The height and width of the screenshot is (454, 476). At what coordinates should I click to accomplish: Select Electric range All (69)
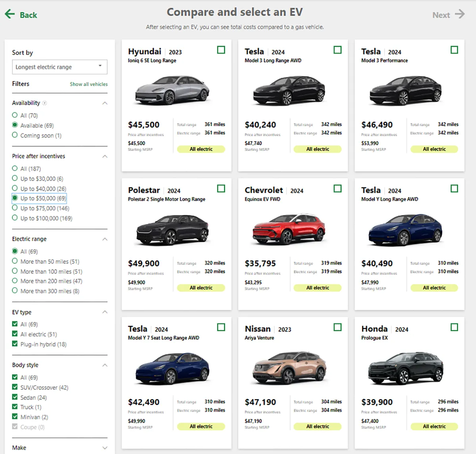pyautogui.click(x=15, y=251)
